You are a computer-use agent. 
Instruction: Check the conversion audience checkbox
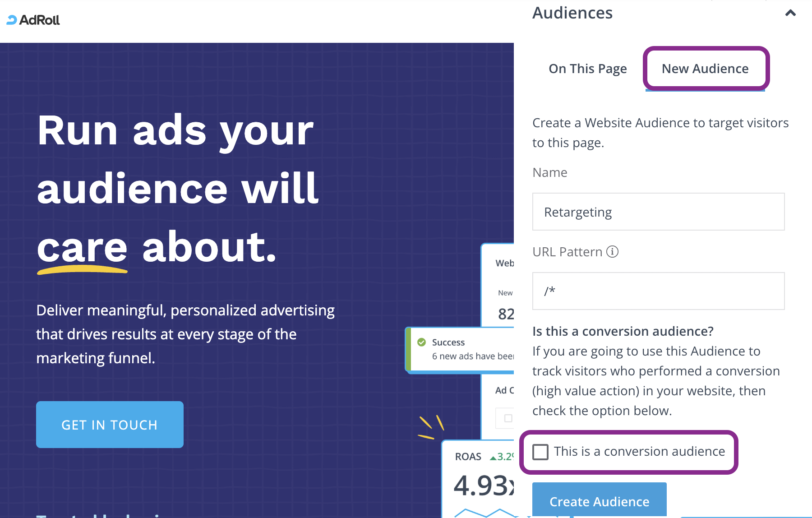540,452
